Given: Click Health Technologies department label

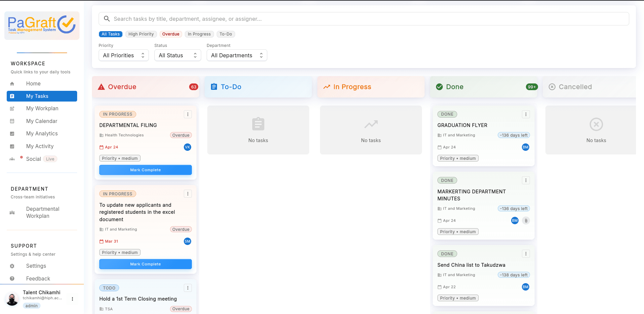Looking at the screenshot, I should click(124, 135).
